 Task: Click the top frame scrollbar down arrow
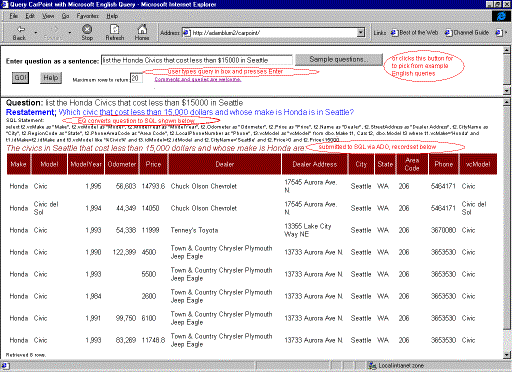coord(506,90)
